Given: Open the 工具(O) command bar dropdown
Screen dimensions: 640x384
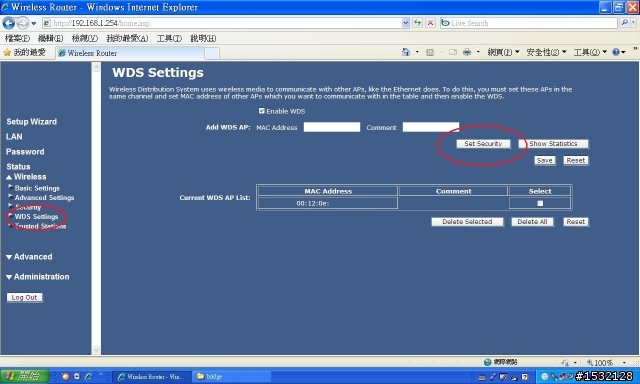Looking at the screenshot, I should (590, 52).
